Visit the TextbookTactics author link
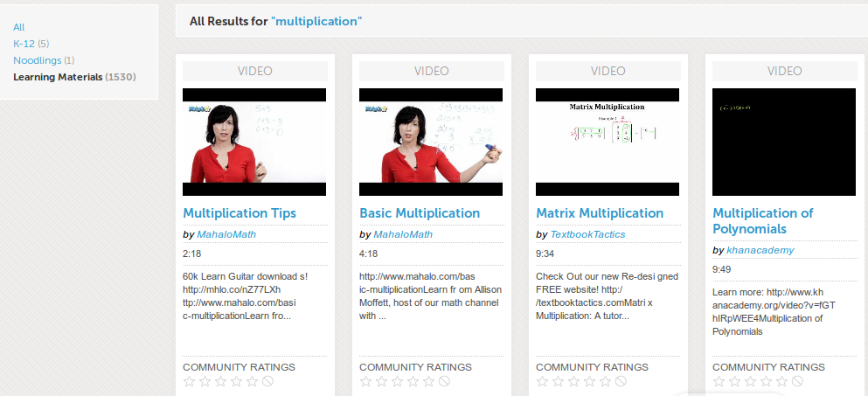Viewport: 868px width, 396px height. [588, 234]
